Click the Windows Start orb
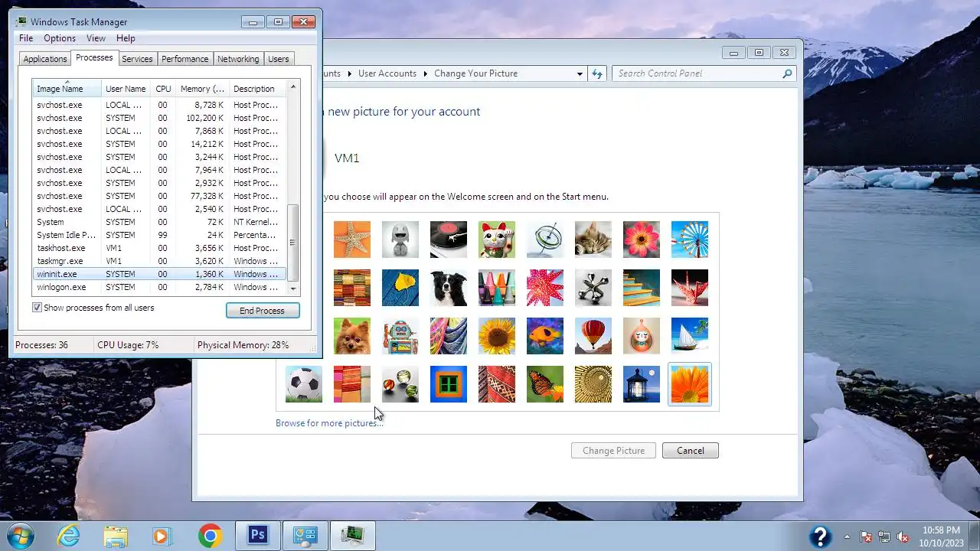 pos(21,536)
